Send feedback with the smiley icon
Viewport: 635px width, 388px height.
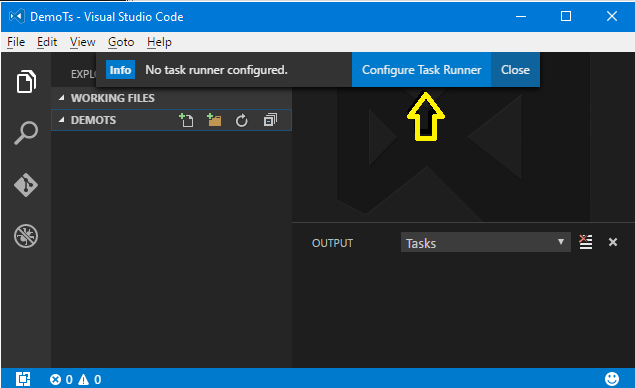coord(612,379)
